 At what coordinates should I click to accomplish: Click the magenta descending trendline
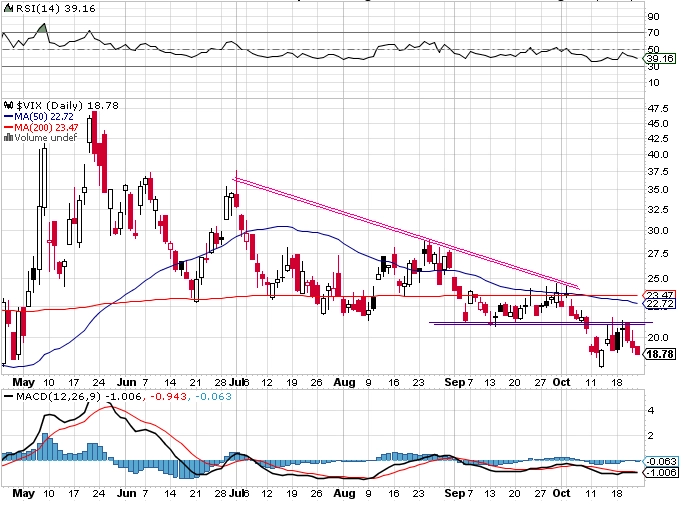(407, 234)
